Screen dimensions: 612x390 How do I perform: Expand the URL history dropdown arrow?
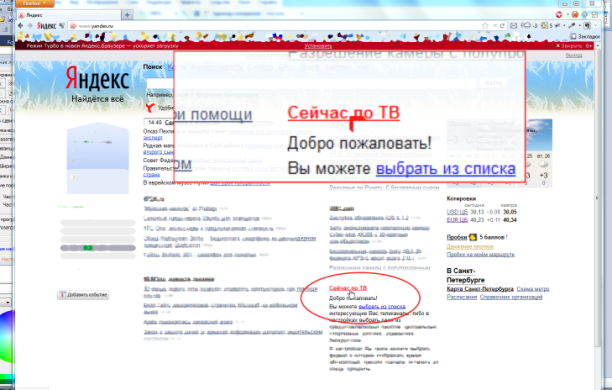(495, 26)
